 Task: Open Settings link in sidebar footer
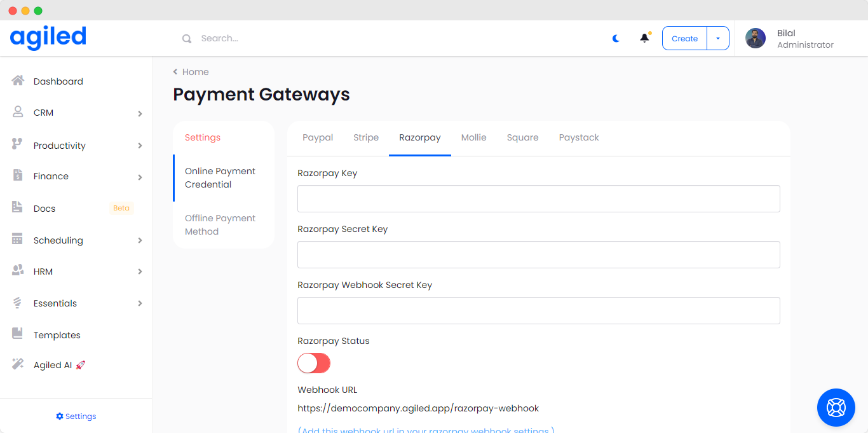(x=76, y=416)
